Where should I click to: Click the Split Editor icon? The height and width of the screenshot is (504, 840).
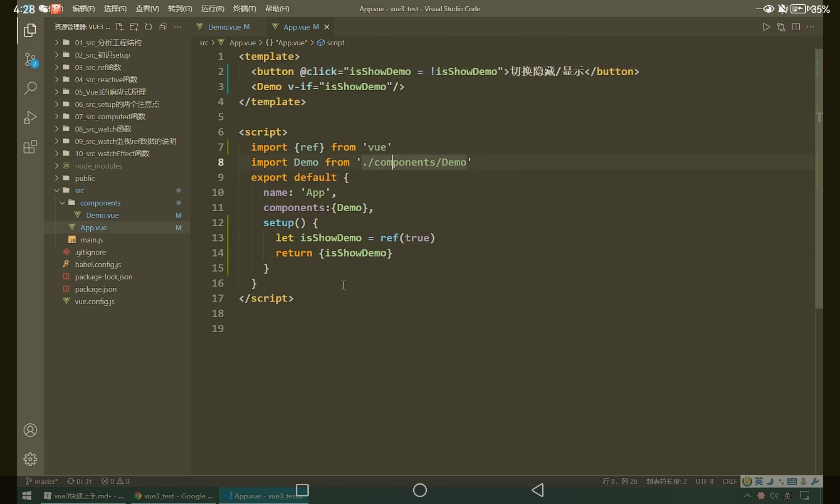[795, 27]
